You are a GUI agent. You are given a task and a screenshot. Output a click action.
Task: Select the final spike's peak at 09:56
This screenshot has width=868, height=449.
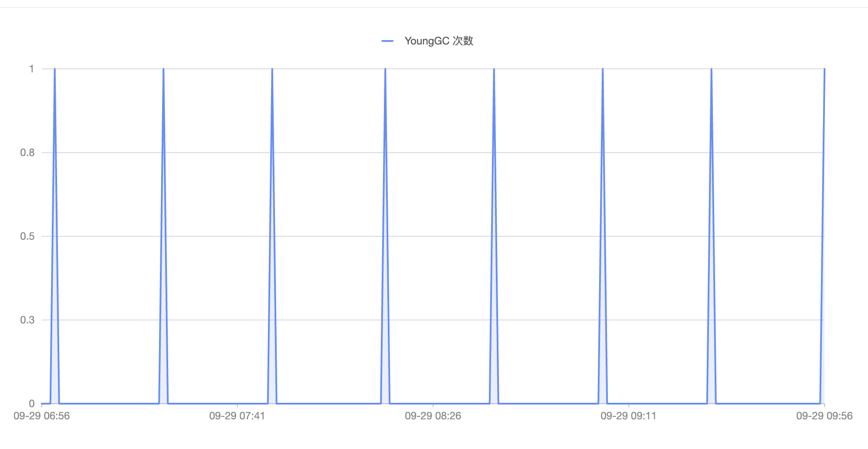824,69
